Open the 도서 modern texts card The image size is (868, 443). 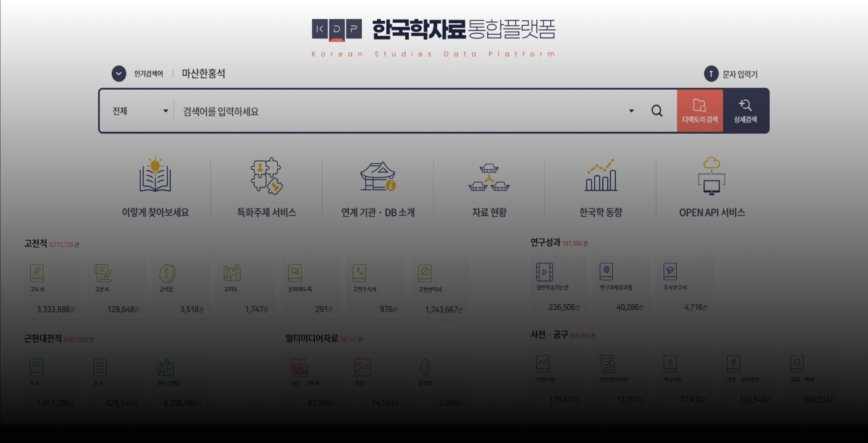click(x=52, y=382)
